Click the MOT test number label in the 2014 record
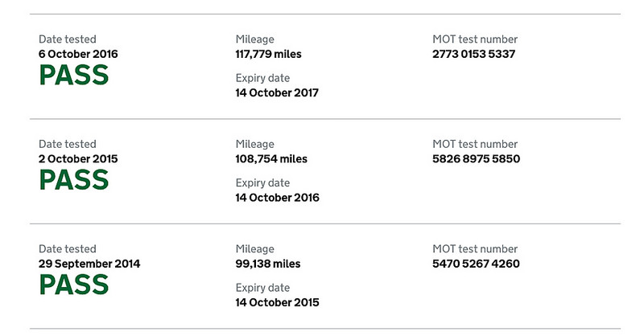 pos(475,249)
